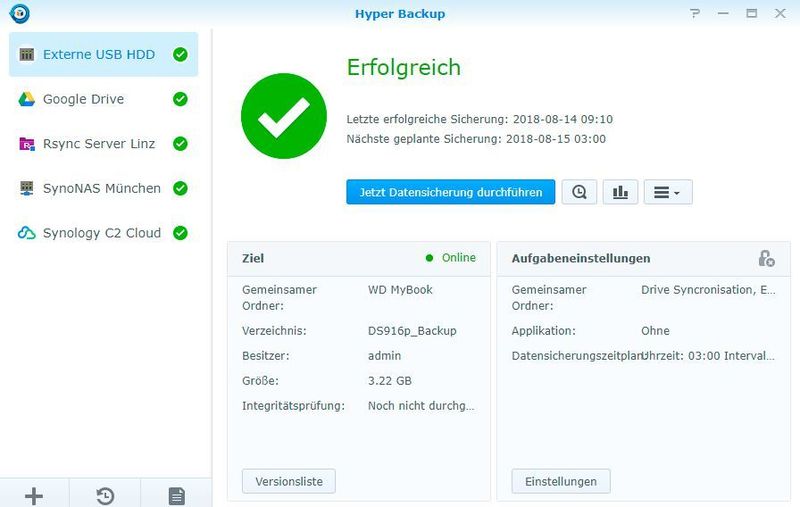This screenshot has width=800, height=507.
Task: Click the green status check for SynoNAS München
Action: 180,188
